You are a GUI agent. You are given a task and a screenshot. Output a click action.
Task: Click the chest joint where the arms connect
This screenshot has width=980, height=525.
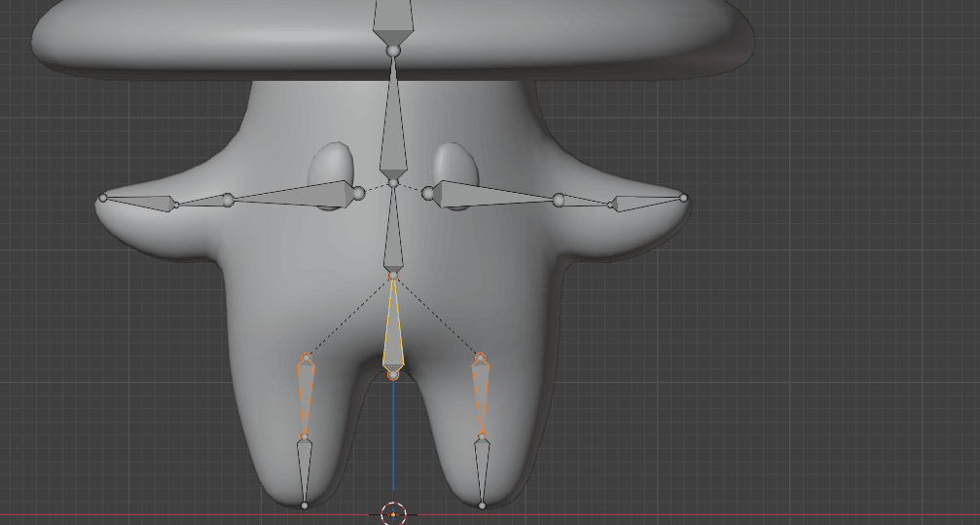(393, 182)
